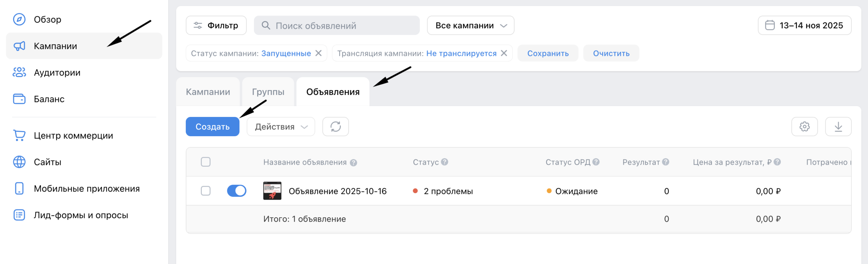This screenshot has width=868, height=264.
Task: Select checkbox for Объявление 2025-10-16 row
Action: [x=205, y=191]
